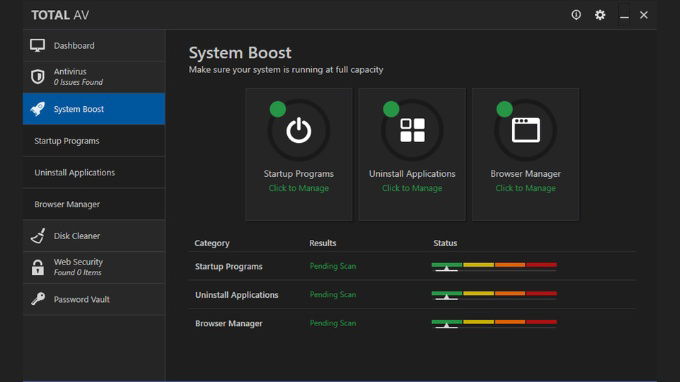Click 'Found 0 Items' under Web Security
This screenshot has width=680, height=382.
tap(78, 273)
